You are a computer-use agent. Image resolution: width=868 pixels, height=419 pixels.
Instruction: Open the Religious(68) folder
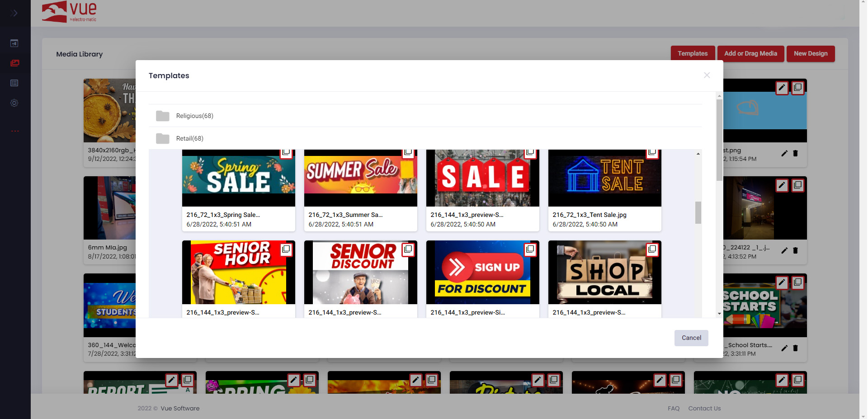coord(194,116)
